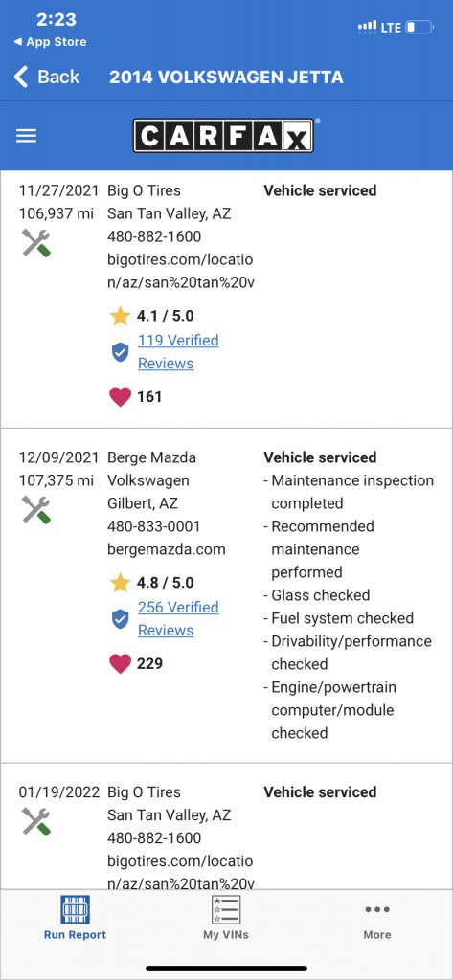Open bergemazda.com website link
Screen dimensions: 453x980
pos(167,549)
